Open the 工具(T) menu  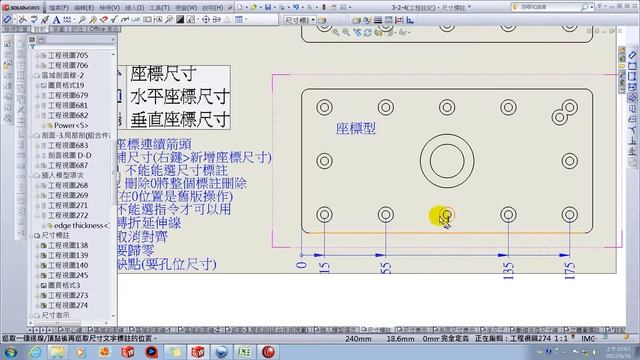click(160, 7)
